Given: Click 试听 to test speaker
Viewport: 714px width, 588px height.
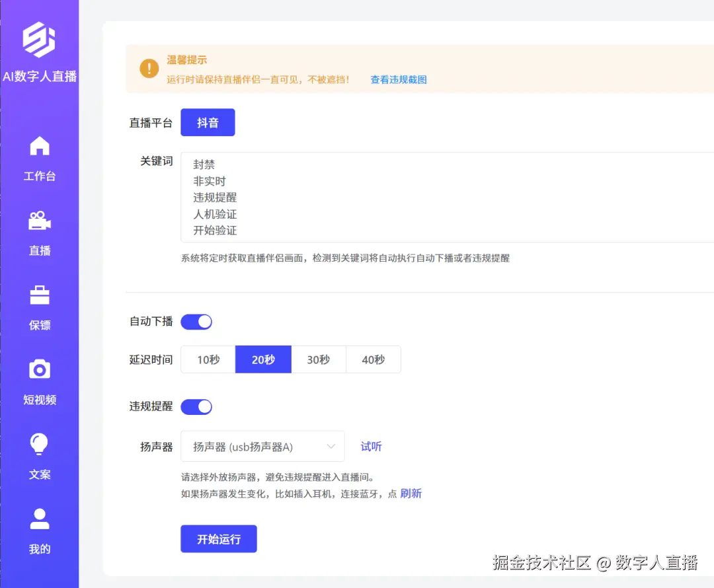Looking at the screenshot, I should 371,447.
